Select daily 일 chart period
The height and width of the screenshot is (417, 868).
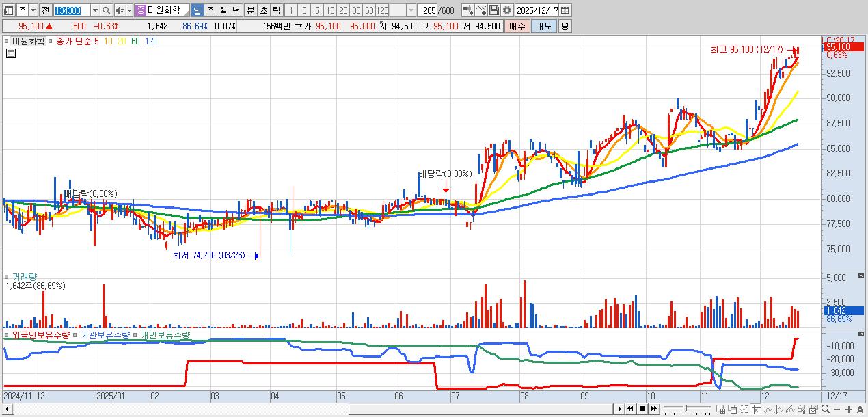(197, 10)
